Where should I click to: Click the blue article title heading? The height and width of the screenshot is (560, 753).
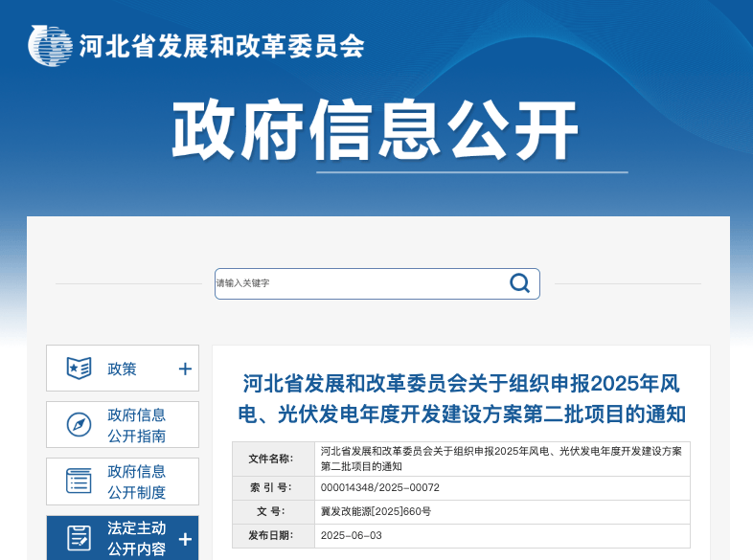pos(462,399)
